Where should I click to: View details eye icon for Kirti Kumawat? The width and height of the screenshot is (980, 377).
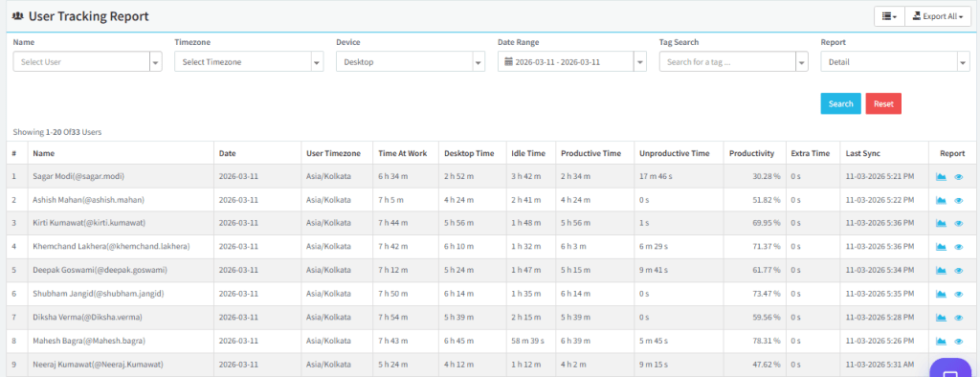959,224
